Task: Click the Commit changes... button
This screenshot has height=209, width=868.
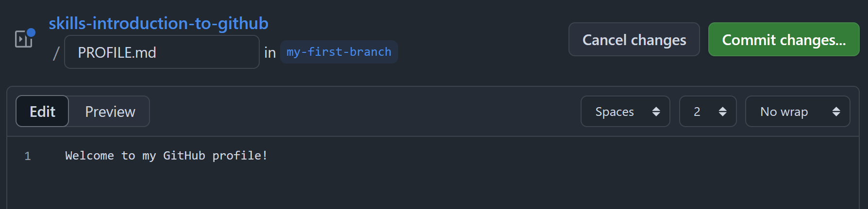Action: 784,39
